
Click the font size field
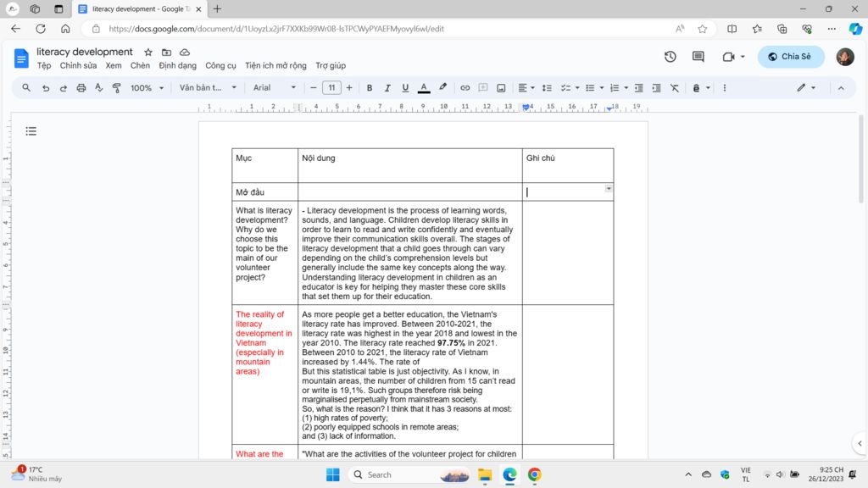tap(331, 88)
